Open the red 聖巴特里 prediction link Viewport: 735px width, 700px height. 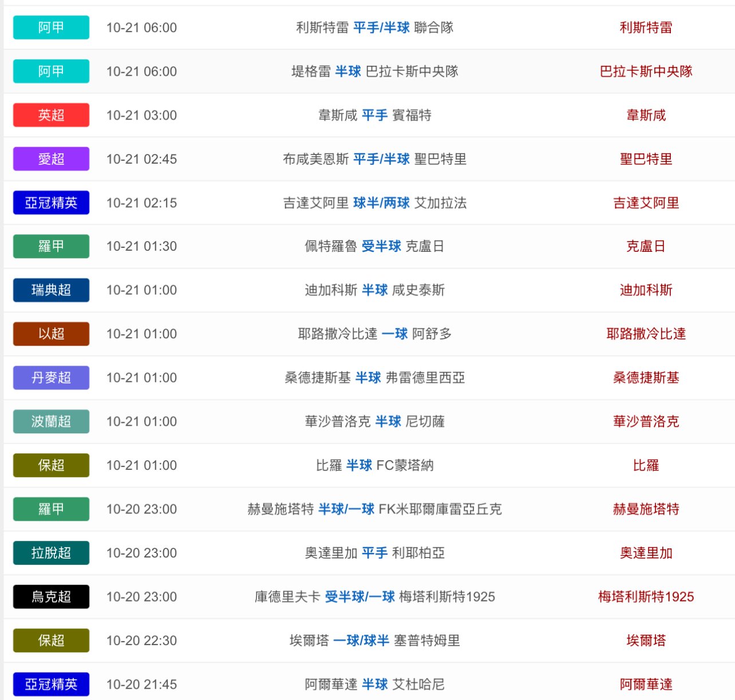click(x=646, y=159)
